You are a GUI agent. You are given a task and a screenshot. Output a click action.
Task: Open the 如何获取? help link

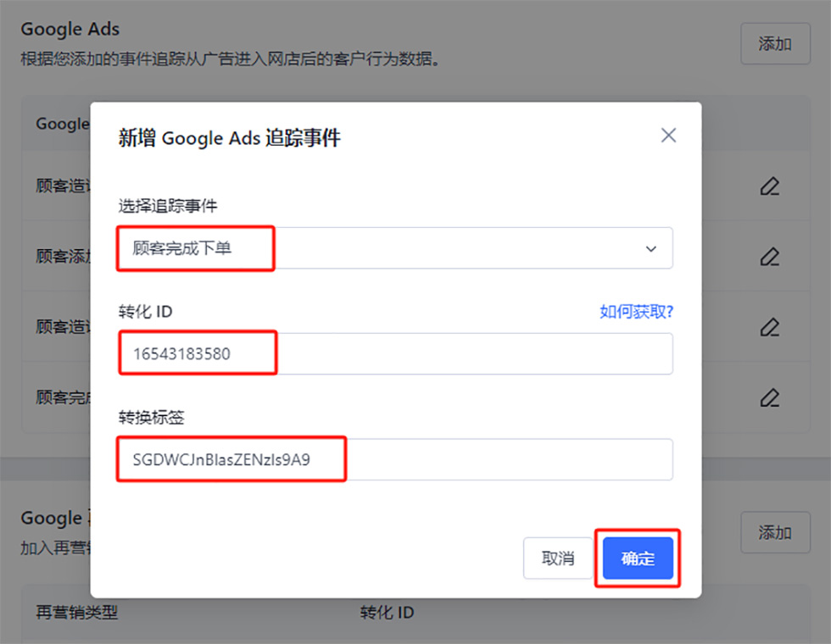pyautogui.click(x=636, y=312)
